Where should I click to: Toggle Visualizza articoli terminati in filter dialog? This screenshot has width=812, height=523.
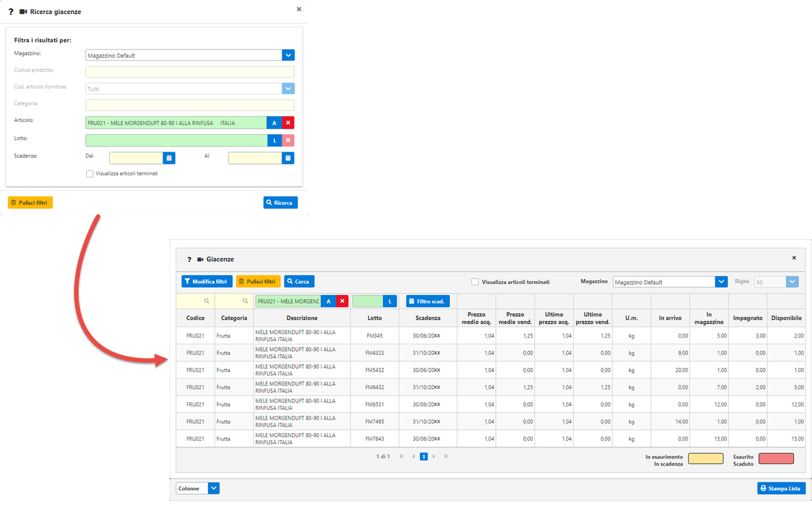(x=90, y=174)
